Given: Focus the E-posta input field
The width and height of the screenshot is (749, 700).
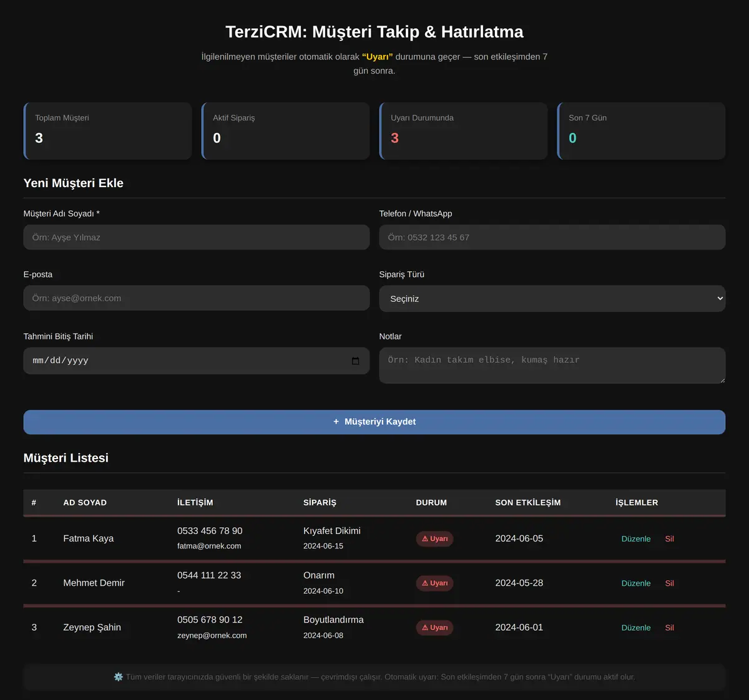Looking at the screenshot, I should tap(197, 298).
